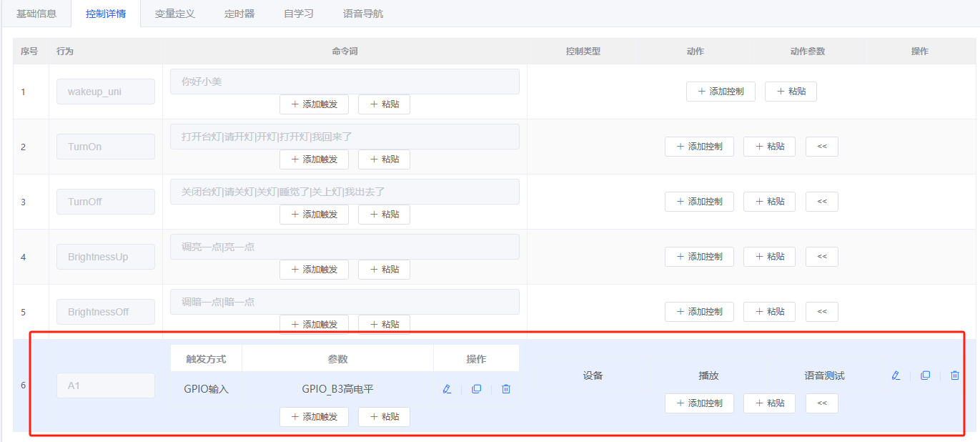Delete the 语音测试 control action
The height and width of the screenshot is (442, 980).
(954, 375)
